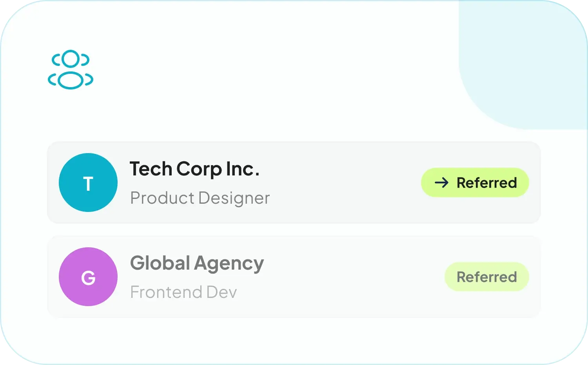Click the word "Designer" in the first row
Screen dimensions: 588x365
pyautogui.click(x=234, y=198)
